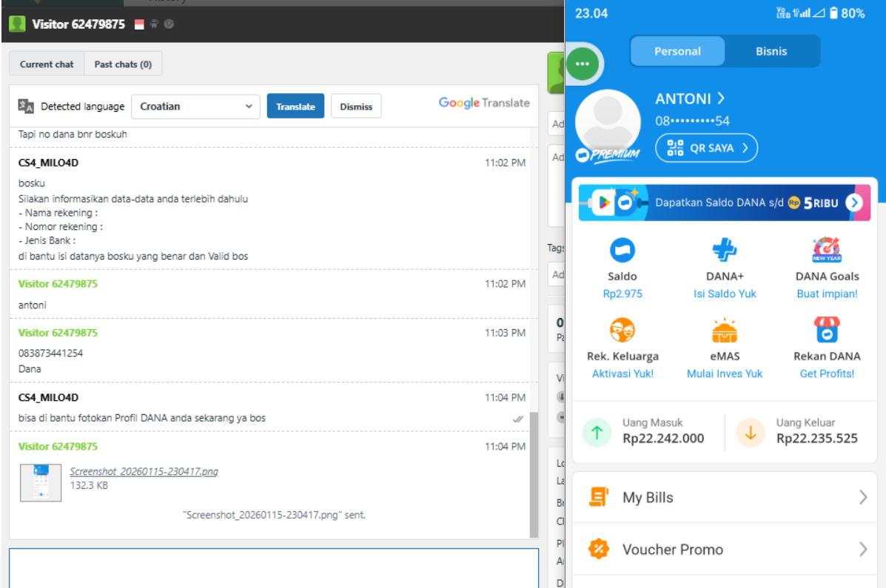The height and width of the screenshot is (588, 886).
Task: Tap the Saldo amount Rp2.975
Action: (622, 294)
